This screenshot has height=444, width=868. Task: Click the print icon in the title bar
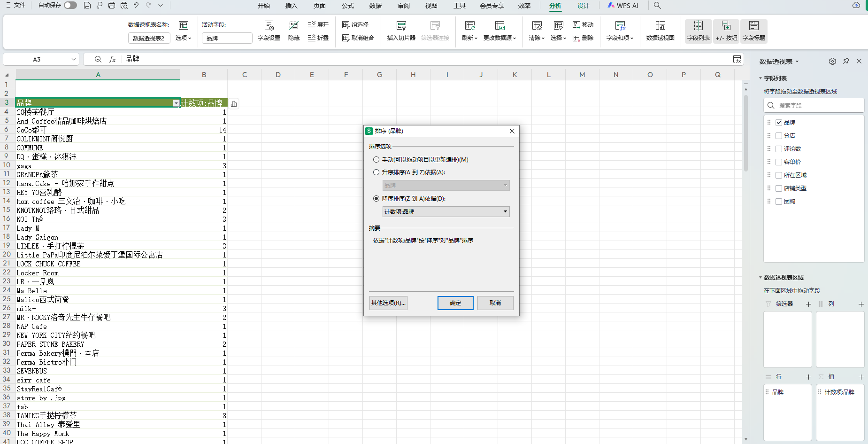tap(112, 5)
